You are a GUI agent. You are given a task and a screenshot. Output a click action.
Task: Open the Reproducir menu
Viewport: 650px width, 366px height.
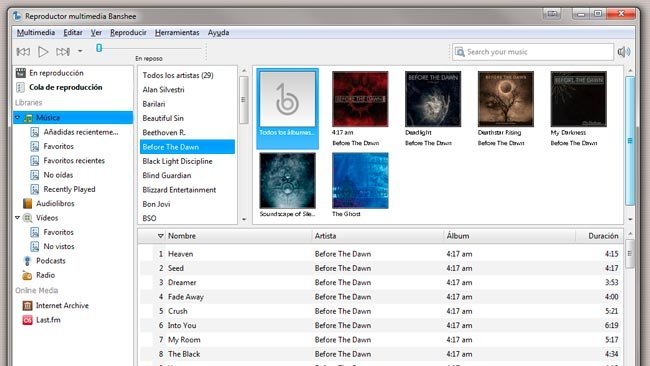click(128, 32)
